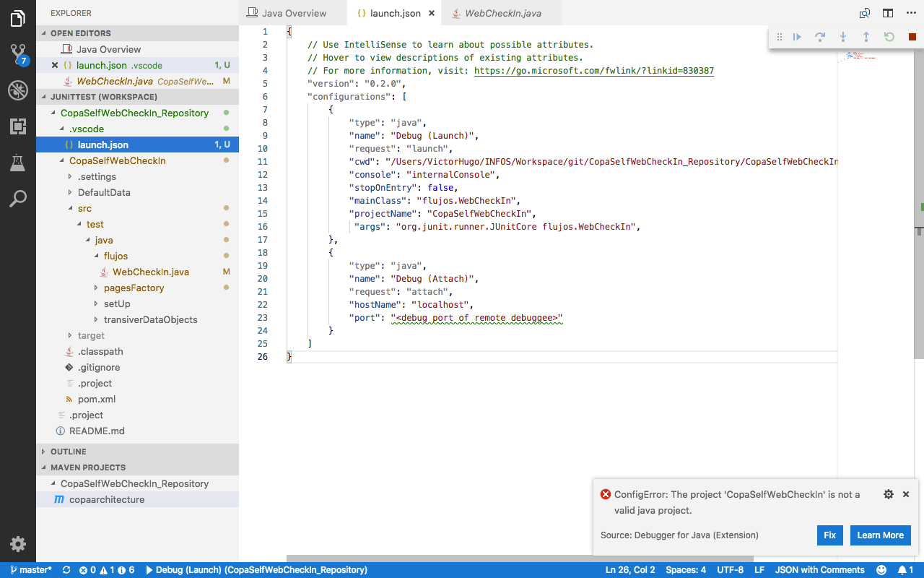
Task: Open the Manage gear menu
Action: [17, 544]
